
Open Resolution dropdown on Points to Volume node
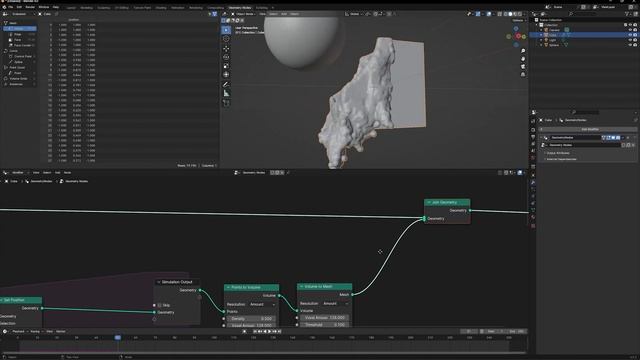(262, 304)
